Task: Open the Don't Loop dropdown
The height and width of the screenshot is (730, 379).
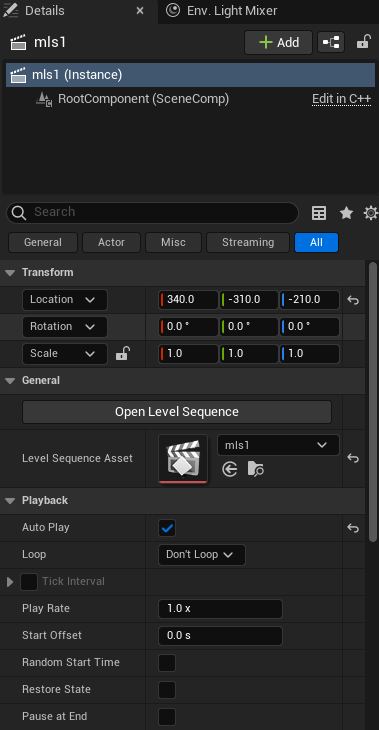Action: tap(202, 555)
